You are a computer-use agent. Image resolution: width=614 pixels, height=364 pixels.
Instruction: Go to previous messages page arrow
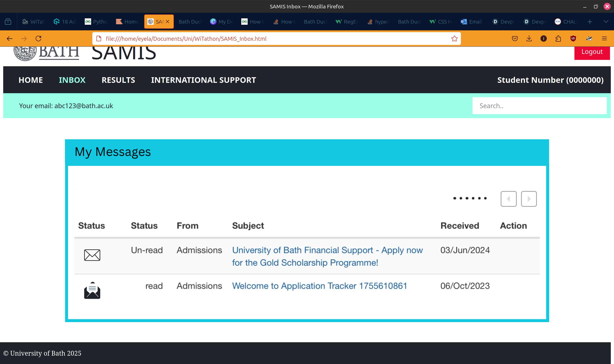508,199
